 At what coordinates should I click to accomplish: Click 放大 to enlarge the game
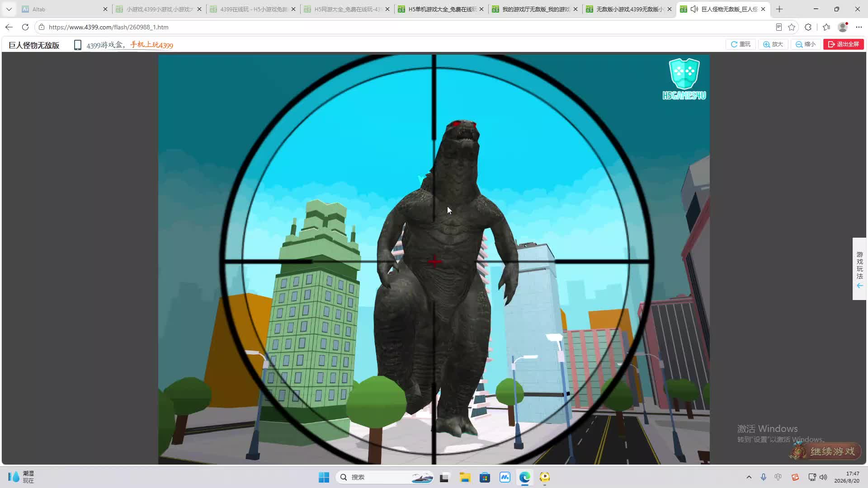[x=773, y=44]
